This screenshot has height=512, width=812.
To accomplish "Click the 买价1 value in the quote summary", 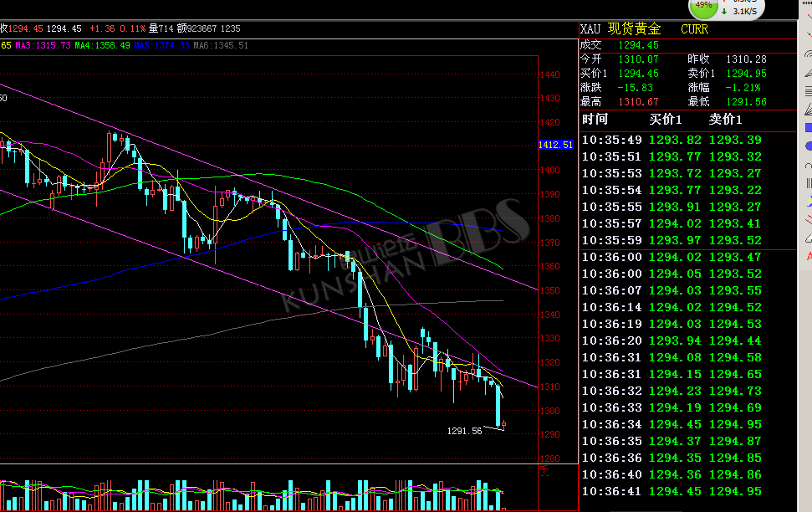I will (x=639, y=74).
